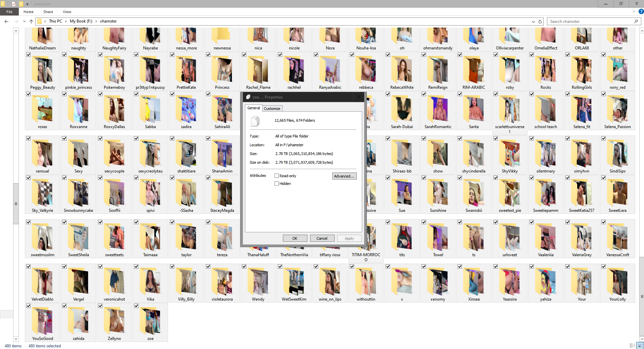
Task: Switch to Details view in status bar
Action: 633,346
